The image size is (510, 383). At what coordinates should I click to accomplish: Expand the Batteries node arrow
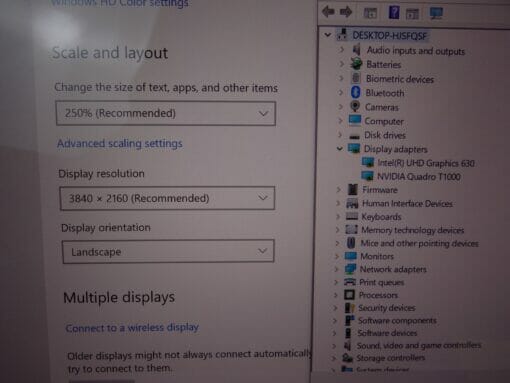341,64
